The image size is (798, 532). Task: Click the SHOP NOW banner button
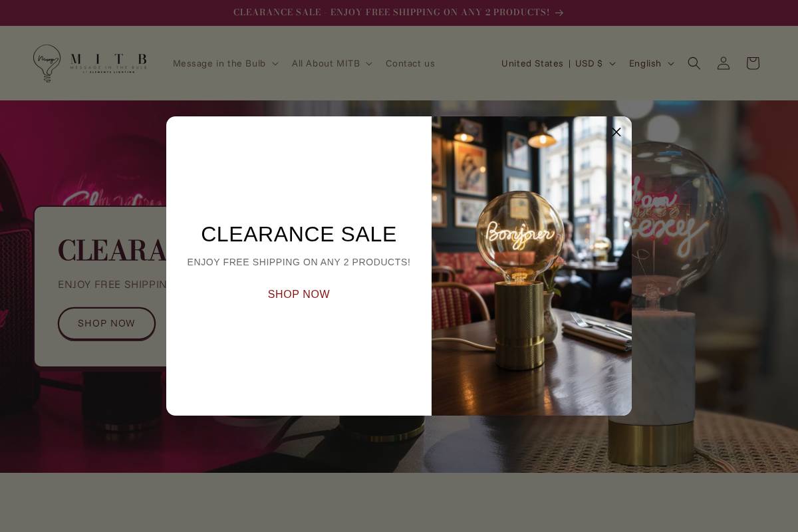[106, 323]
